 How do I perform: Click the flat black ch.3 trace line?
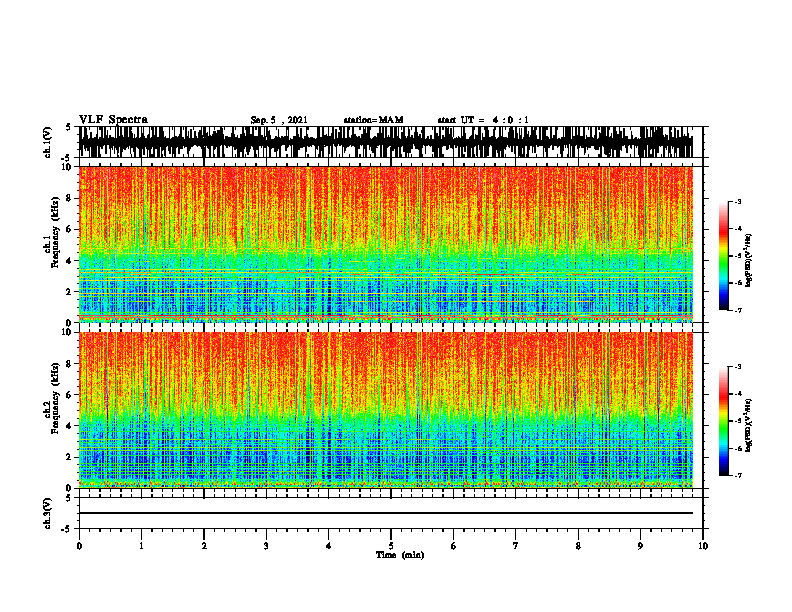[x=385, y=513]
